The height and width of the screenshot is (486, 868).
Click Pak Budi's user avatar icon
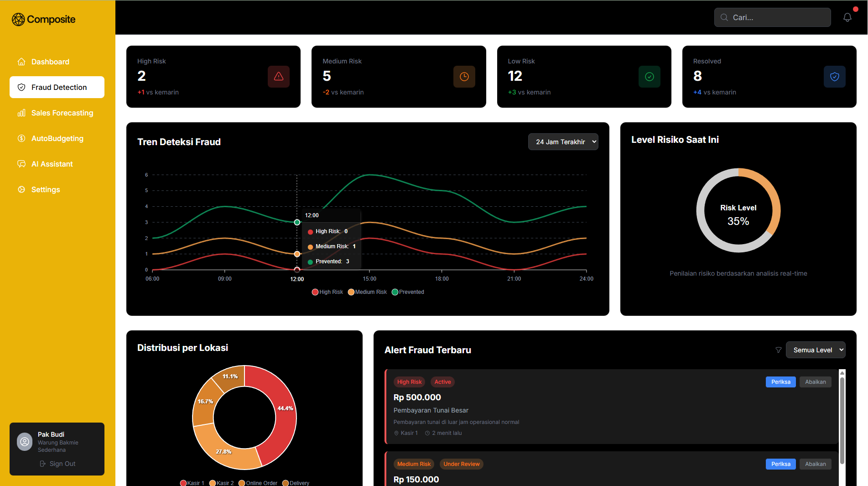tap(25, 441)
